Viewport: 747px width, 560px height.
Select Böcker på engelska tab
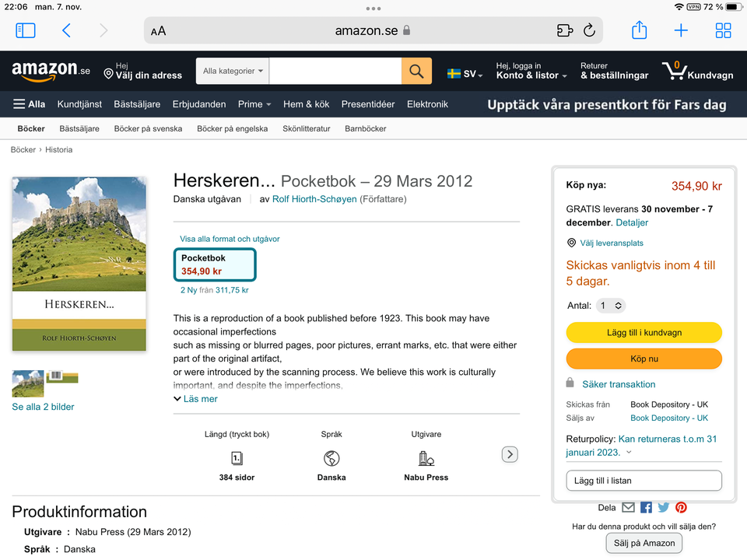coord(233,128)
